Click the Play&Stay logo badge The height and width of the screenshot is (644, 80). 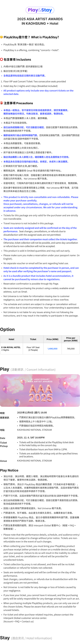(40, 10)
